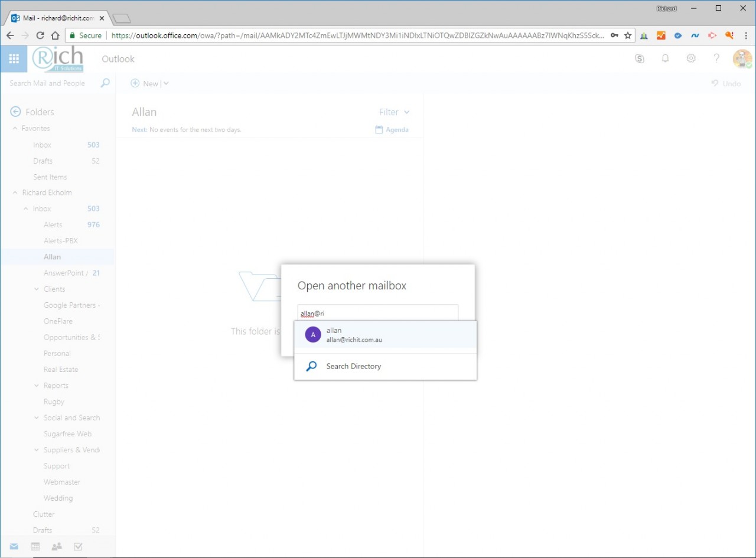Expand the Social and Search folder
Image resolution: width=756 pixels, height=558 pixels.
(x=37, y=418)
